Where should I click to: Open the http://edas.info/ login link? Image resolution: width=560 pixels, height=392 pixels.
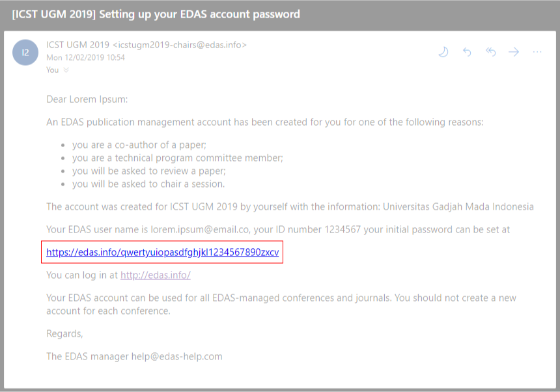tap(155, 275)
